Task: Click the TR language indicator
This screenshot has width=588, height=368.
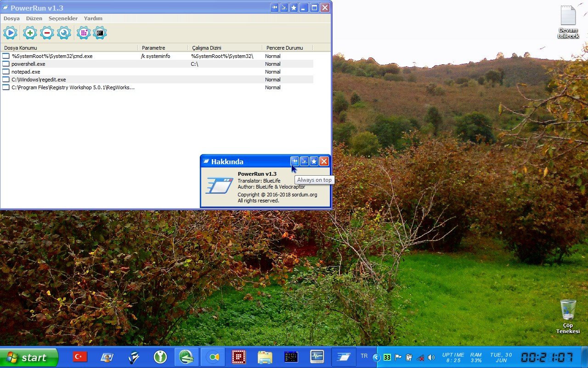Action: pos(364,356)
